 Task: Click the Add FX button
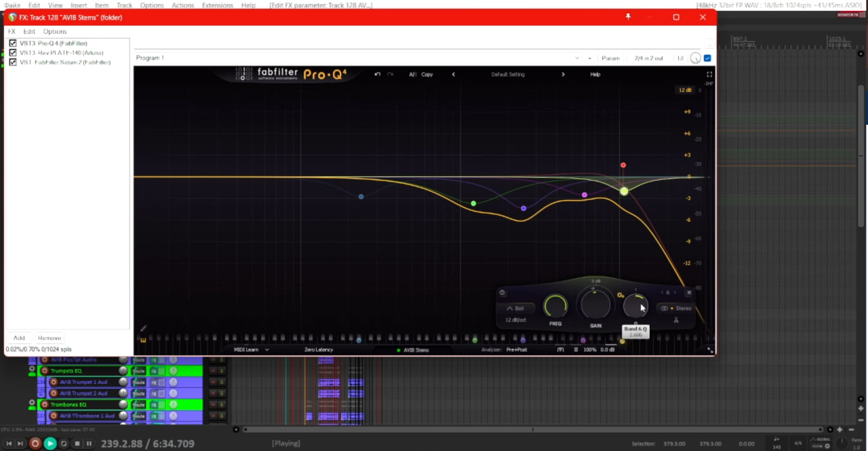pyautogui.click(x=19, y=338)
